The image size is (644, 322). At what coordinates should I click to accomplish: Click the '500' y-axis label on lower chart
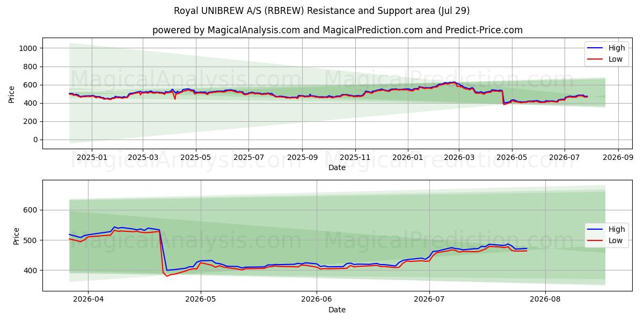(30, 240)
